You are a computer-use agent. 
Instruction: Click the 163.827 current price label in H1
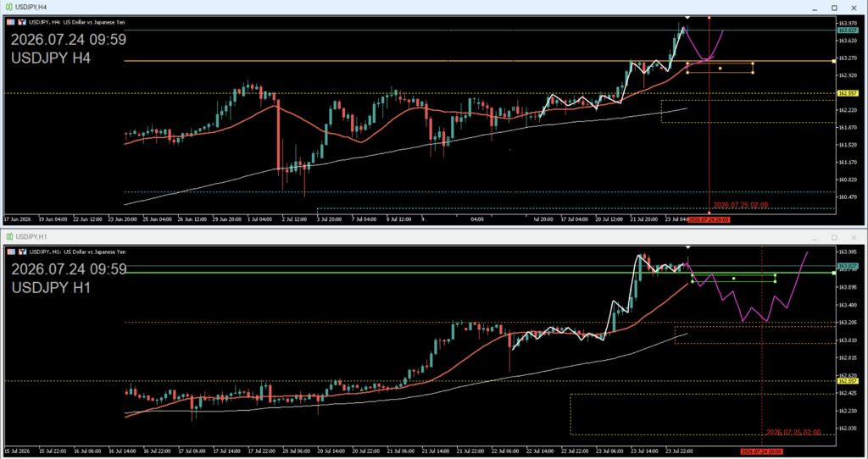[x=849, y=266]
